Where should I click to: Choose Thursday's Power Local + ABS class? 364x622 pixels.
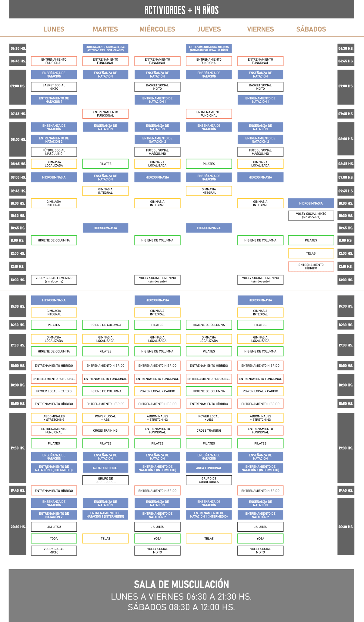point(209,418)
